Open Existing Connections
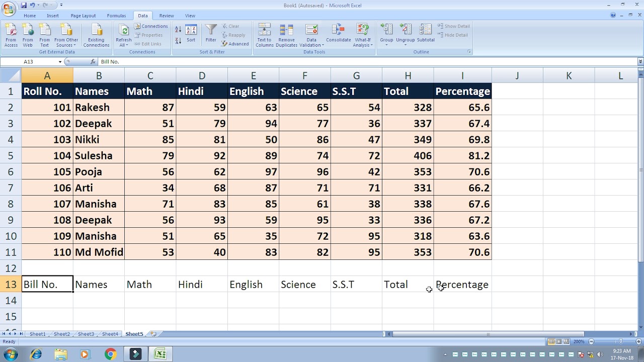This screenshot has height=362, width=644. (x=97, y=35)
